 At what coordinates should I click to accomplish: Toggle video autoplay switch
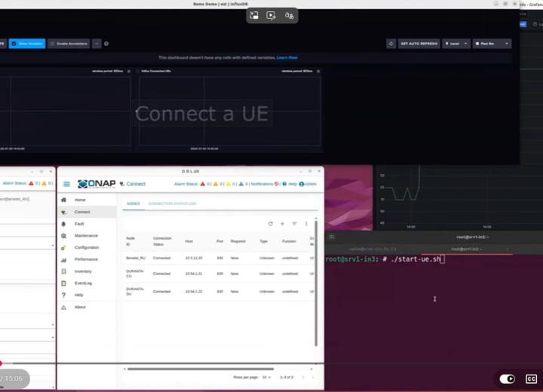508,378
